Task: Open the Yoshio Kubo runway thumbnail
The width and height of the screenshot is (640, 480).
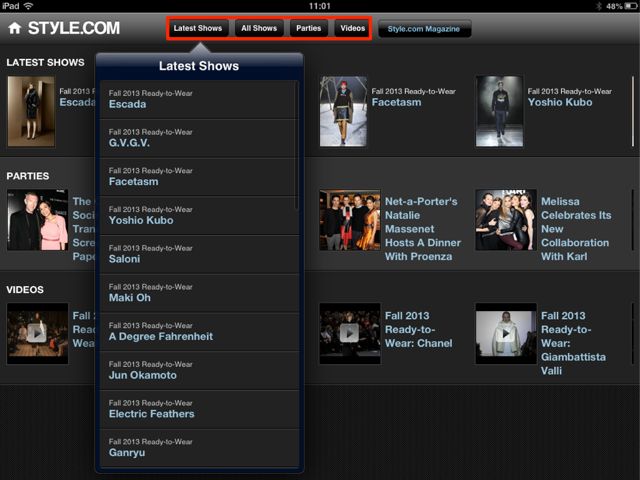Action: pyautogui.click(x=500, y=111)
